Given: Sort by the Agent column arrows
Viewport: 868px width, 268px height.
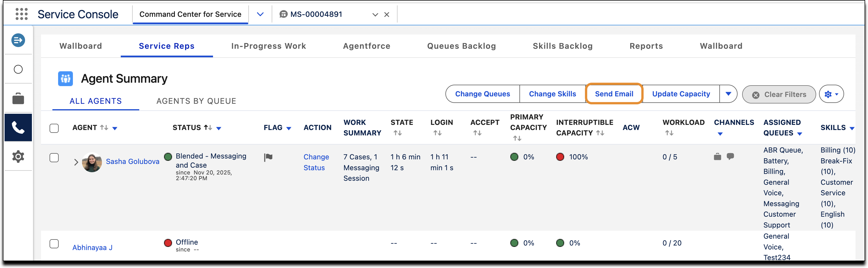Looking at the screenshot, I should pos(104,128).
